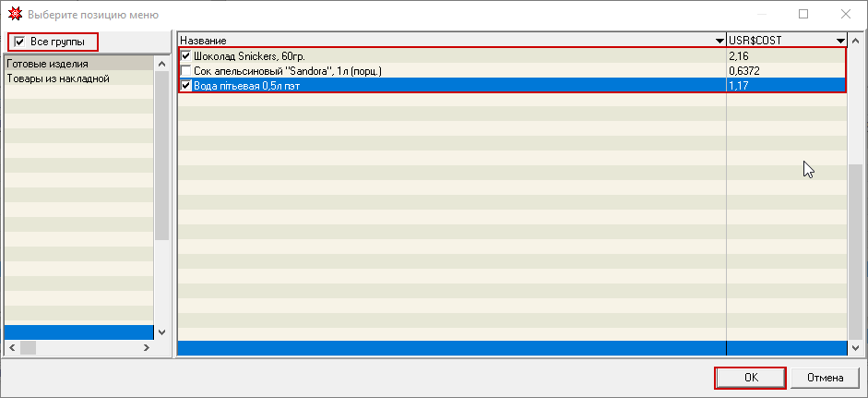Click the groups list scroll-down arrow

(162, 332)
